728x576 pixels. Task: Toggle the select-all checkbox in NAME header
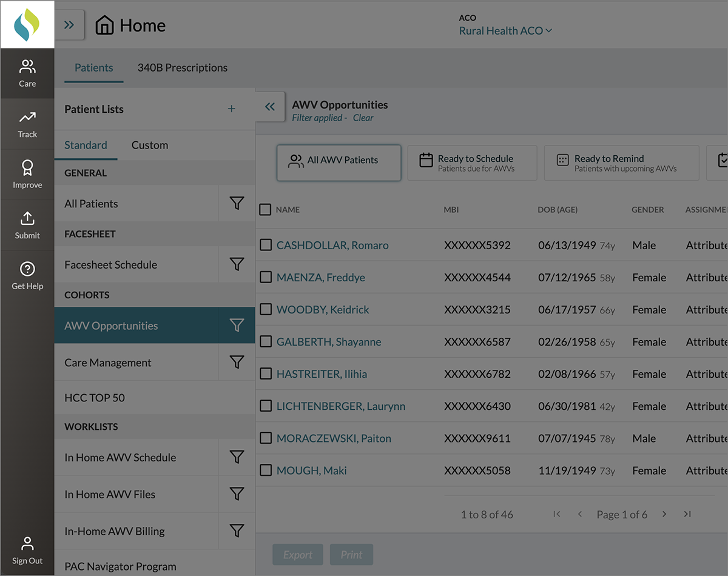pyautogui.click(x=265, y=210)
